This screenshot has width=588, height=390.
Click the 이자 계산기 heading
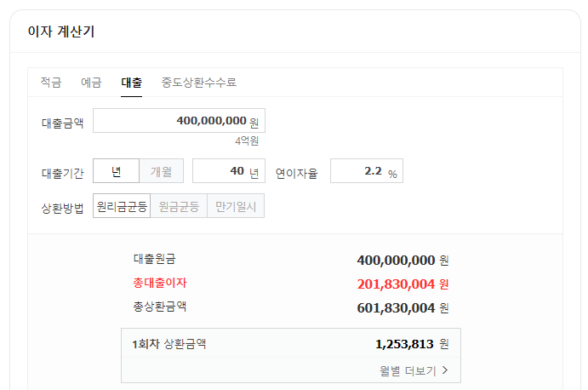coord(61,32)
